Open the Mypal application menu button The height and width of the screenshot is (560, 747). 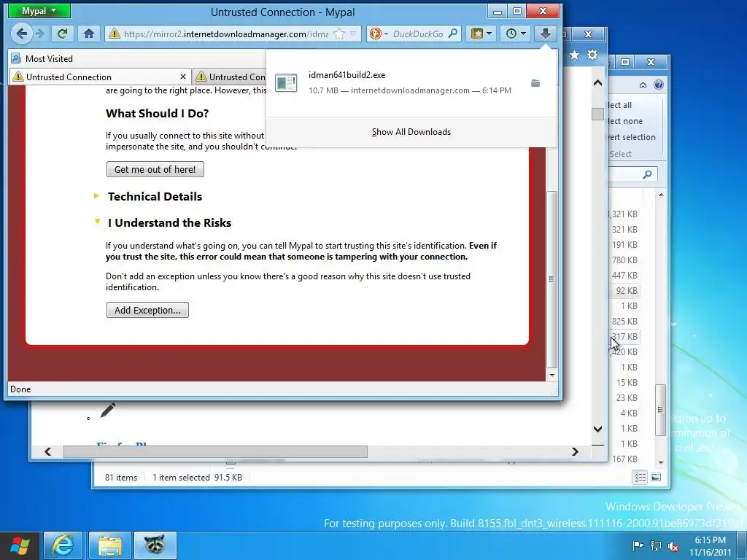(39, 10)
